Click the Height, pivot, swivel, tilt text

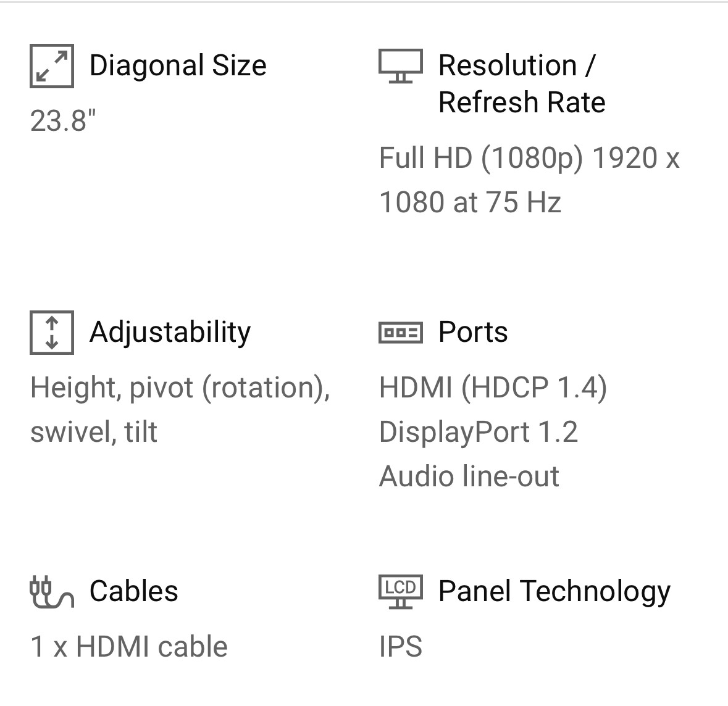(x=180, y=409)
